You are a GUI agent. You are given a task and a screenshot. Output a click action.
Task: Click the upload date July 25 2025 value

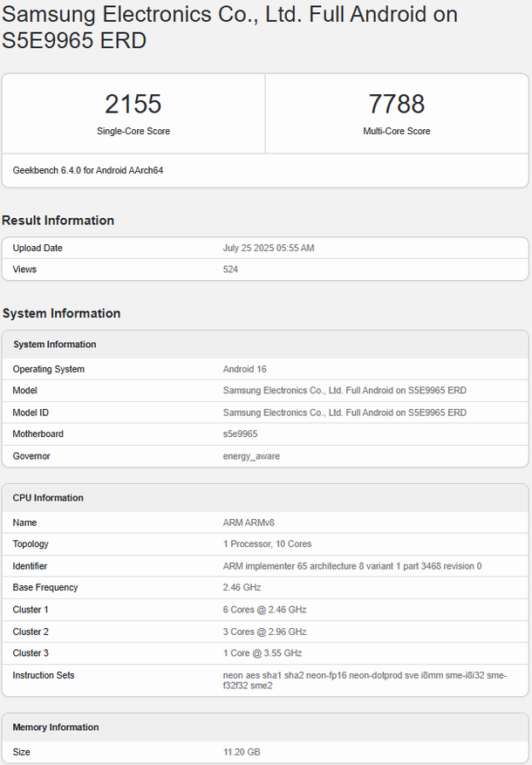tap(269, 249)
